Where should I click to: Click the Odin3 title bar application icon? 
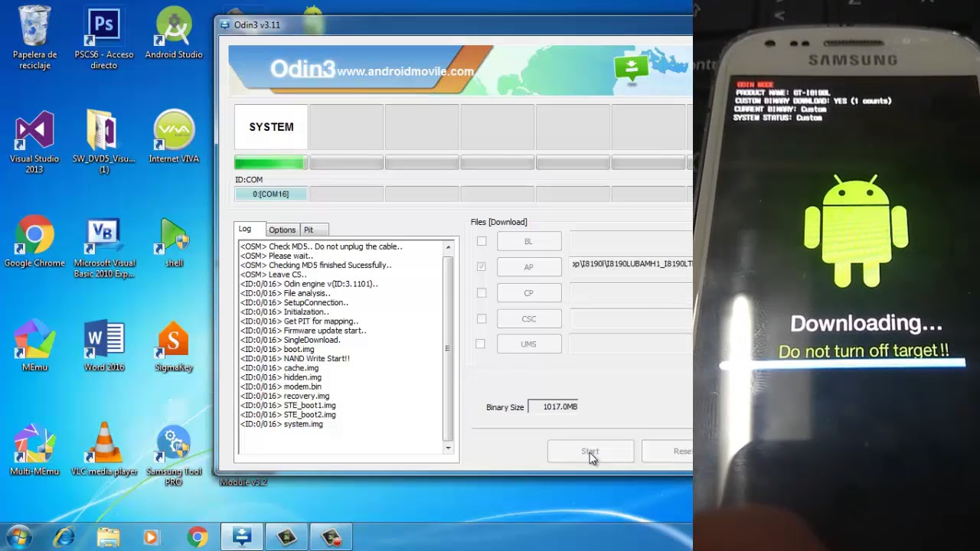(225, 24)
